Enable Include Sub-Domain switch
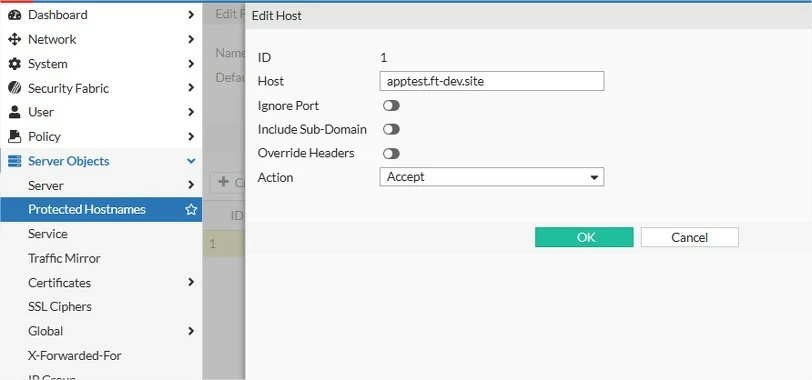 [391, 129]
